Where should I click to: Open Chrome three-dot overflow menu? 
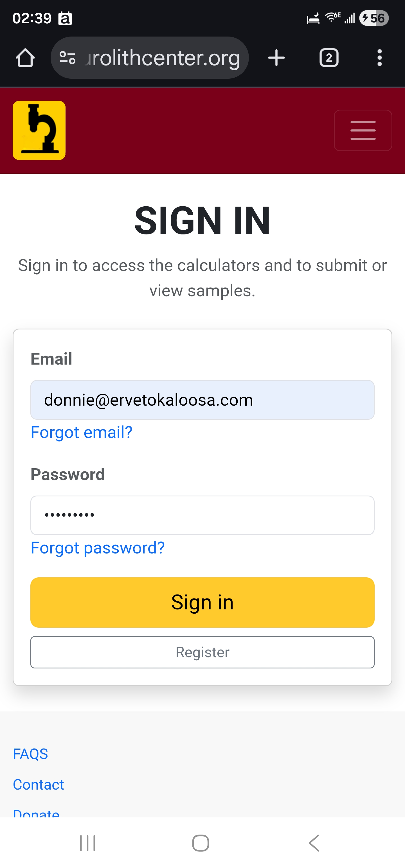[379, 58]
